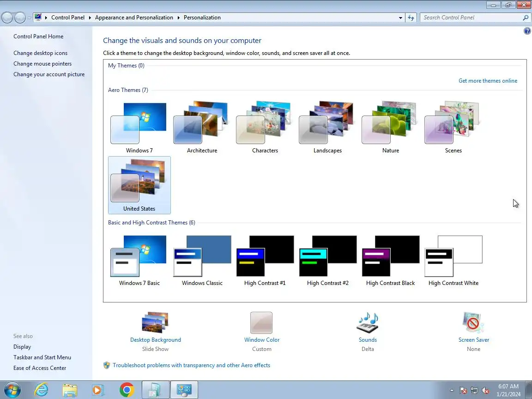
Task: Click Control Panel in breadcrumb
Action: (x=68, y=18)
